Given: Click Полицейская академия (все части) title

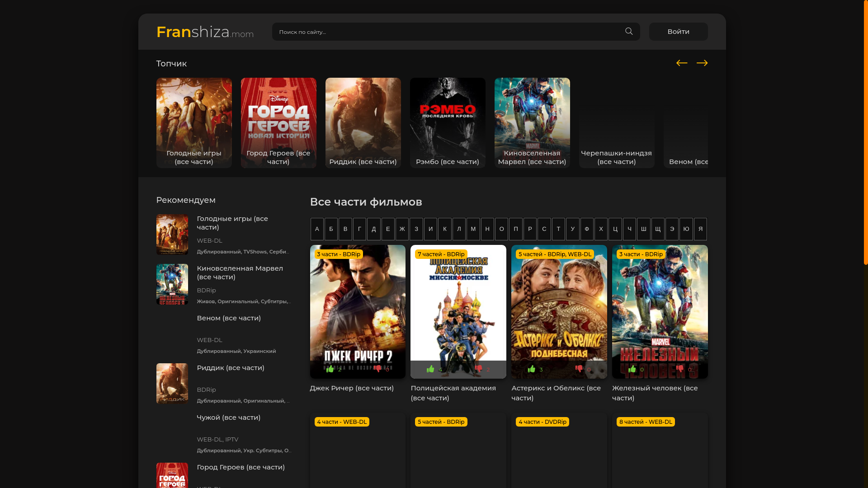Looking at the screenshot, I should (453, 393).
